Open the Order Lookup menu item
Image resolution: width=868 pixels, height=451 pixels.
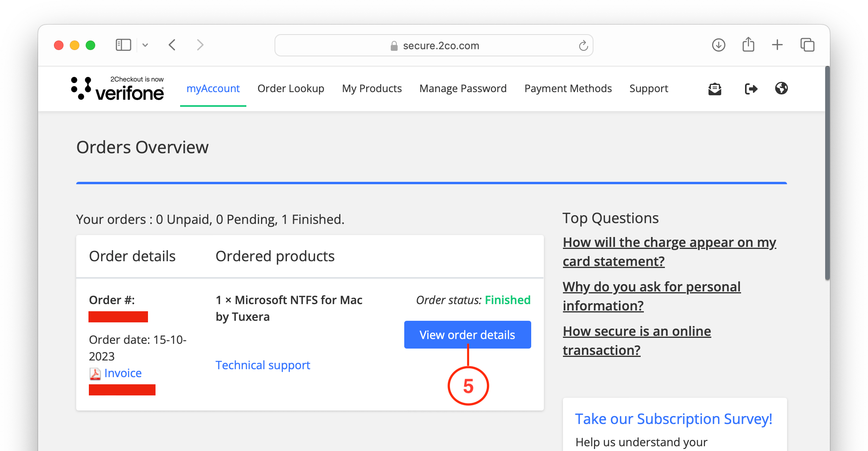(291, 89)
